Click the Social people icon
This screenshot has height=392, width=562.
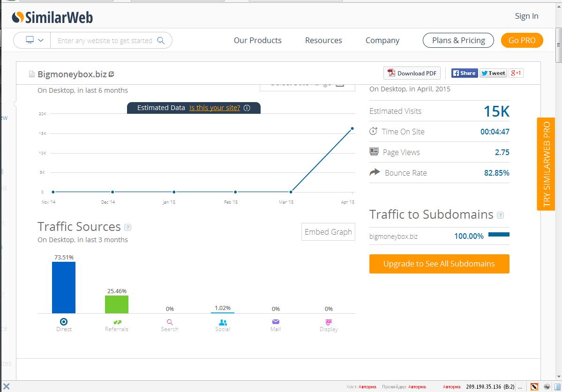[223, 322]
